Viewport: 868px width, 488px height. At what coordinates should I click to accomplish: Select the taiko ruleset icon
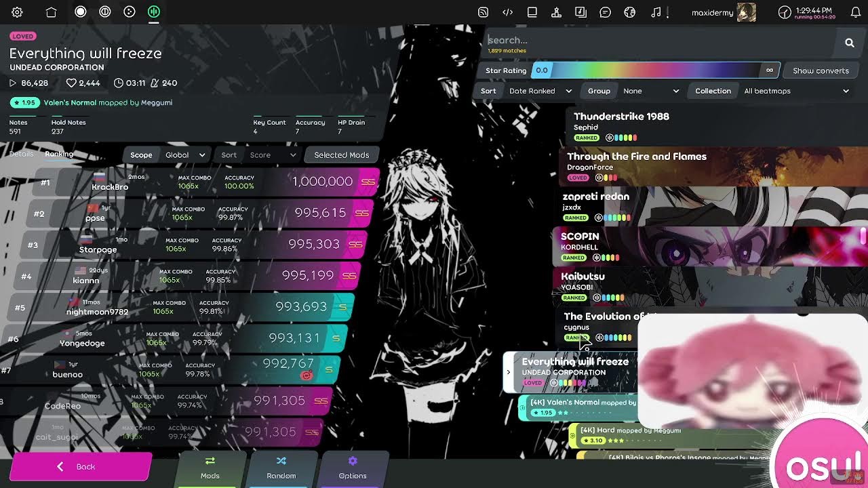[105, 12]
